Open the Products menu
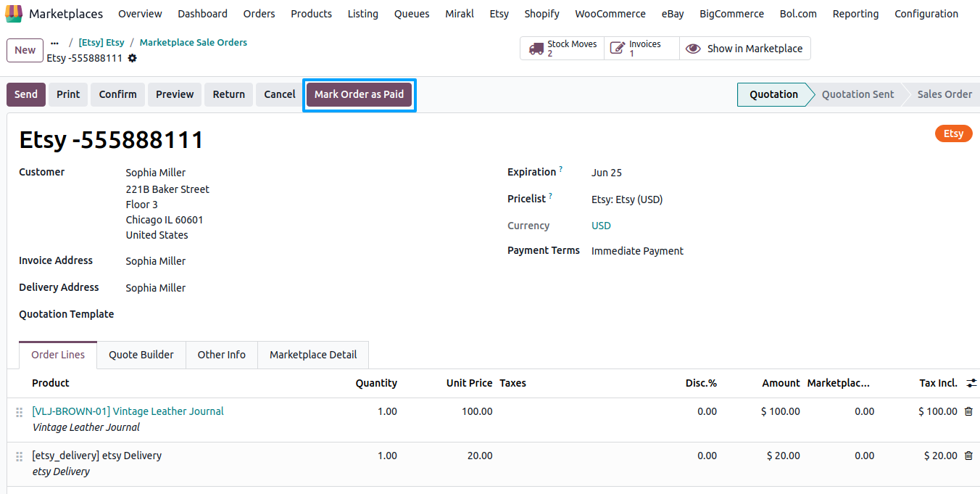The image size is (980, 494). (311, 14)
